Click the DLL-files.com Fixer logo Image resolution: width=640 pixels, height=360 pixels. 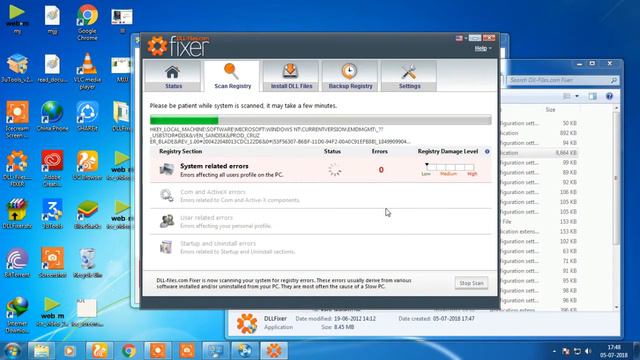coord(179,46)
